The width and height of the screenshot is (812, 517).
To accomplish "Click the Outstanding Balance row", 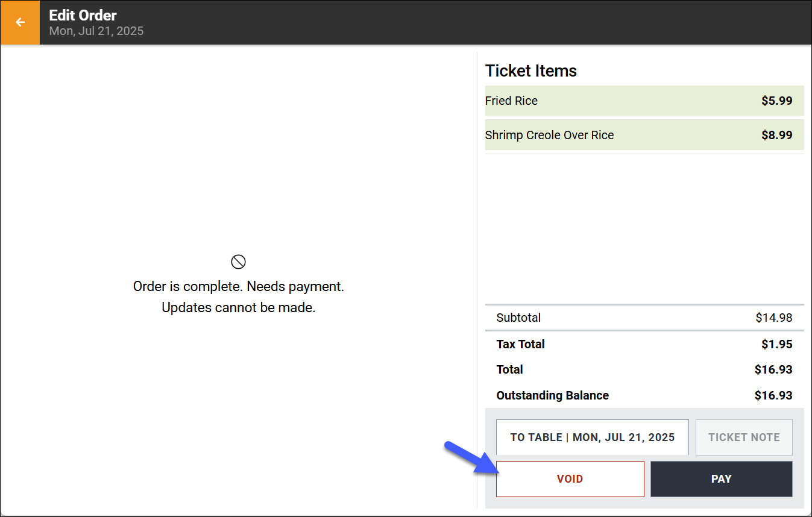I will pyautogui.click(x=644, y=395).
